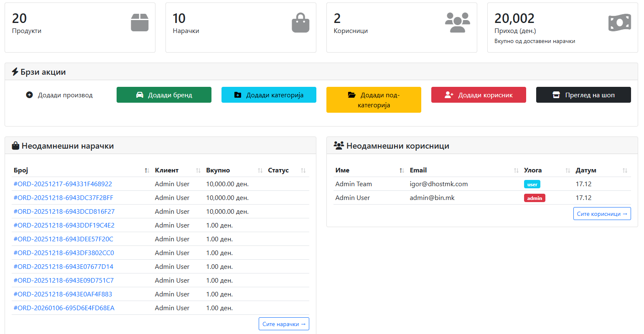Sort users table by Улога column

[568, 170]
